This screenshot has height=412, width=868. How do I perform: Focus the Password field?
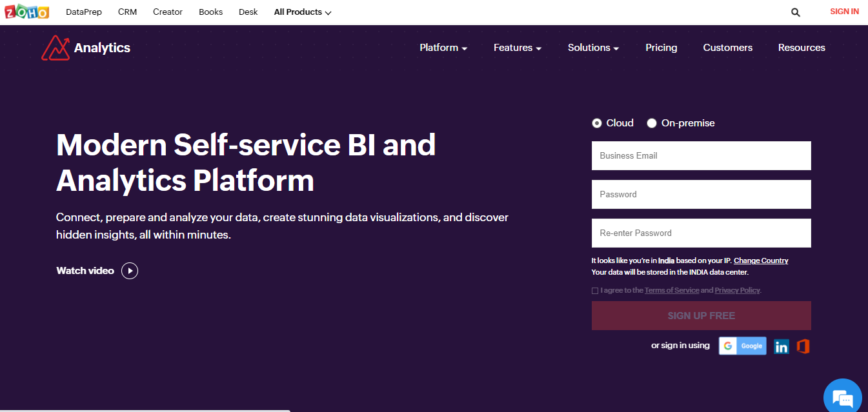tap(701, 195)
